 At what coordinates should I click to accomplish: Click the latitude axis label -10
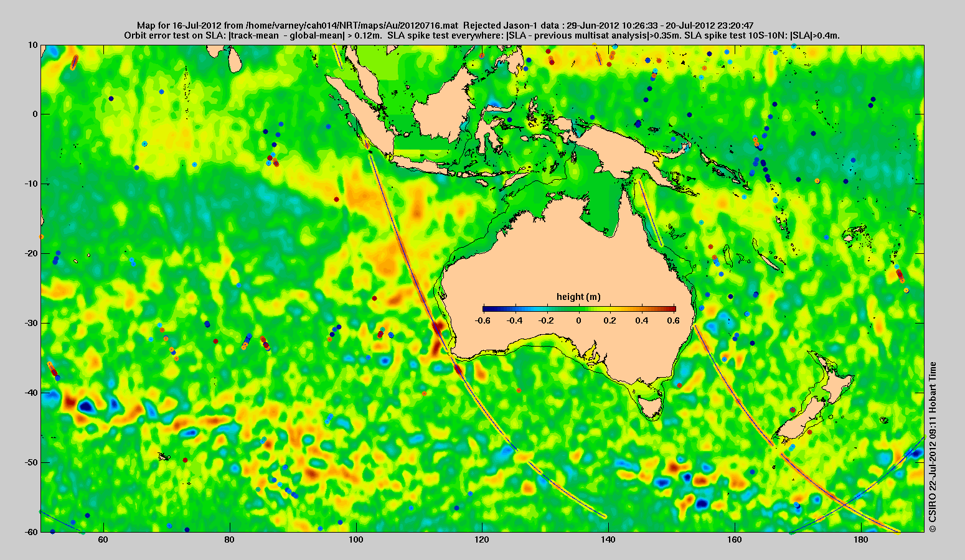tap(31, 184)
